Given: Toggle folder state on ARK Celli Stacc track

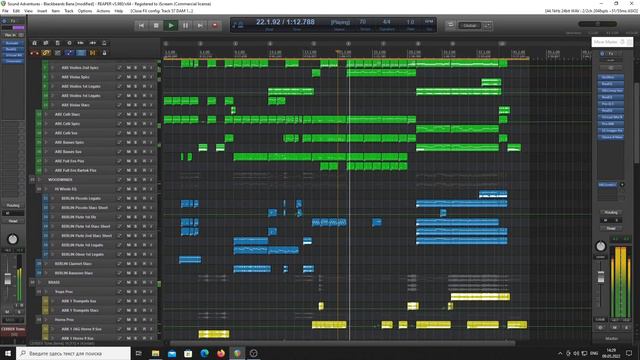Looking at the screenshot, I should [x=46, y=114].
